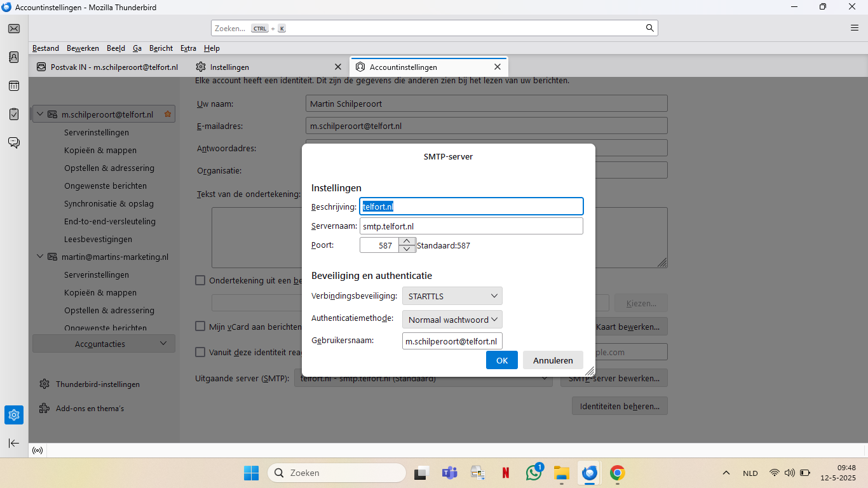The width and height of the screenshot is (868, 488).
Task: Open Task View on taskbar
Action: 421,473
